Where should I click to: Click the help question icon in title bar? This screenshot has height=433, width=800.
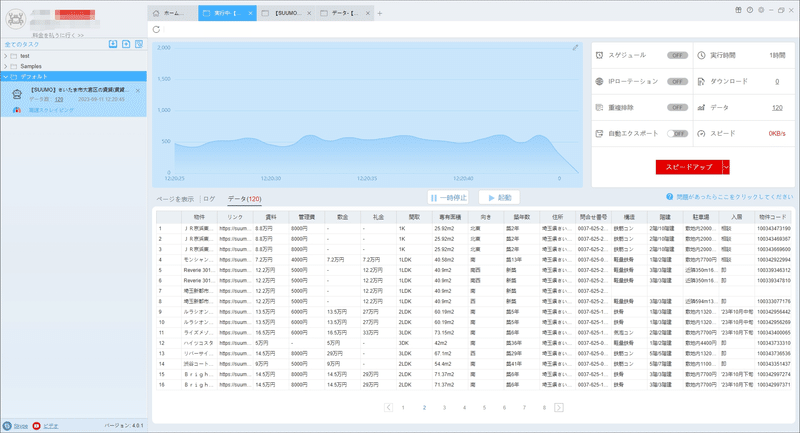[x=749, y=10]
